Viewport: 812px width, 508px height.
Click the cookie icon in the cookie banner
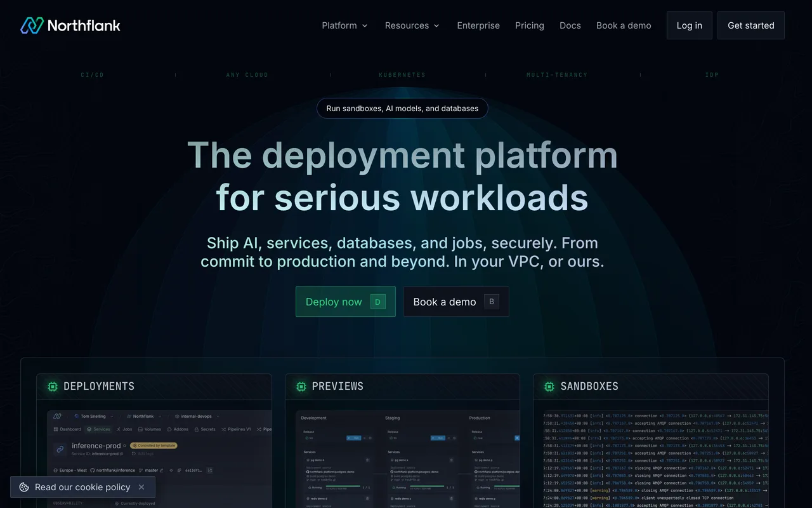pyautogui.click(x=24, y=487)
